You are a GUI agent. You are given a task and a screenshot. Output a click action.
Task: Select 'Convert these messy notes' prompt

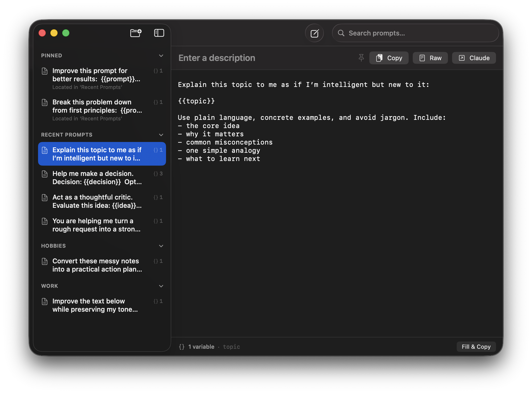click(102, 265)
